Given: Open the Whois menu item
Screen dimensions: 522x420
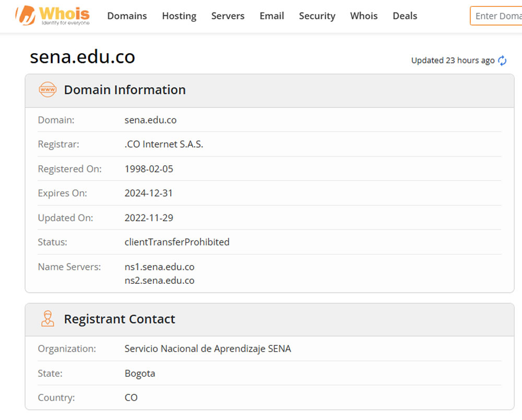Looking at the screenshot, I should (x=364, y=16).
